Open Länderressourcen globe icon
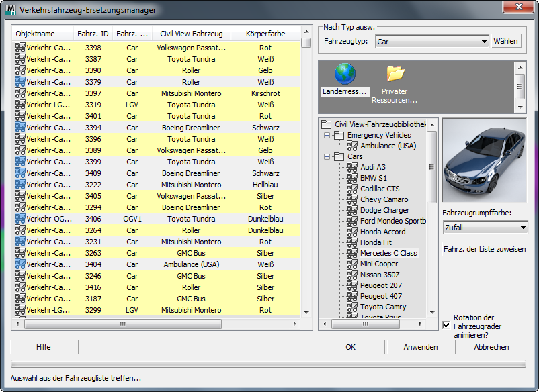 (345, 74)
